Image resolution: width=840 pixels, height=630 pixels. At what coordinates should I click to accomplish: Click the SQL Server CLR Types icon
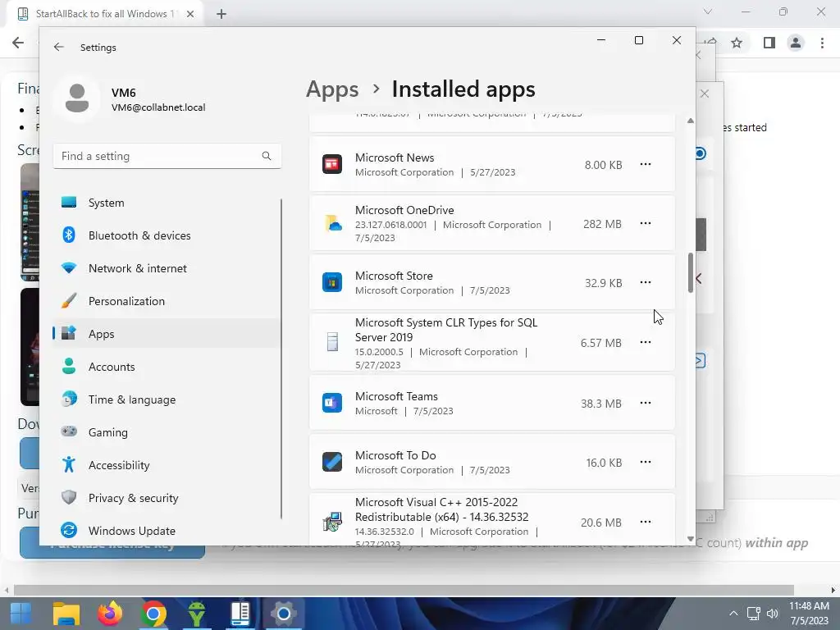click(332, 342)
